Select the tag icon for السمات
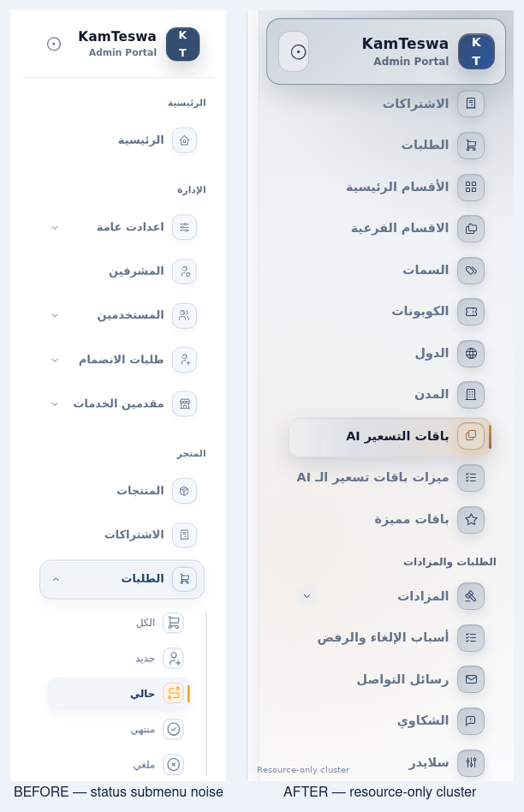The height and width of the screenshot is (812, 524). (x=471, y=271)
